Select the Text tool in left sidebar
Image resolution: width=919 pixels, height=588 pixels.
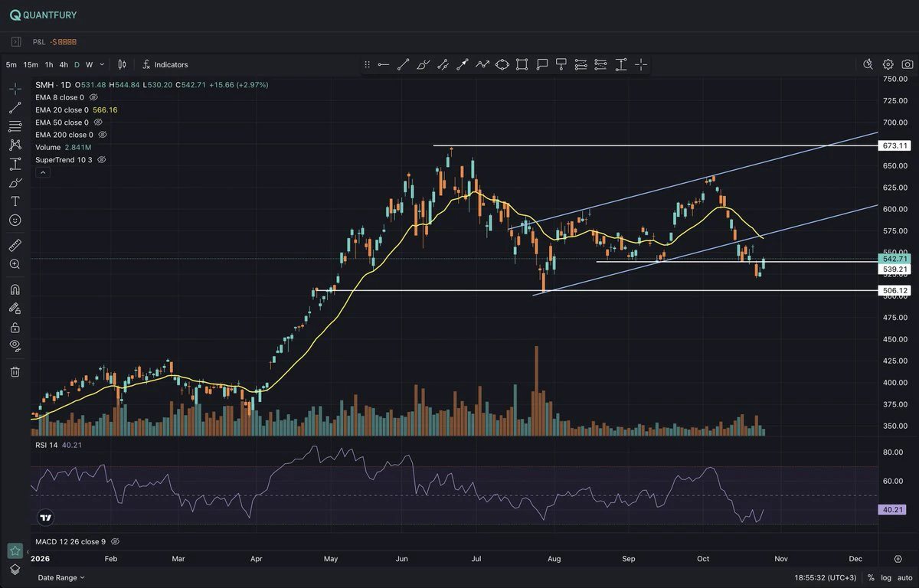(x=15, y=201)
